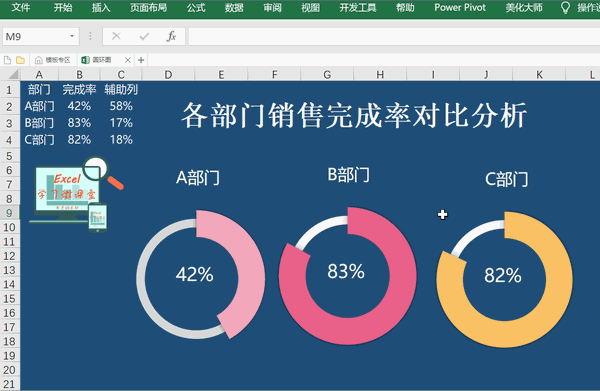Switch to the Power Pivot tab

460,7
